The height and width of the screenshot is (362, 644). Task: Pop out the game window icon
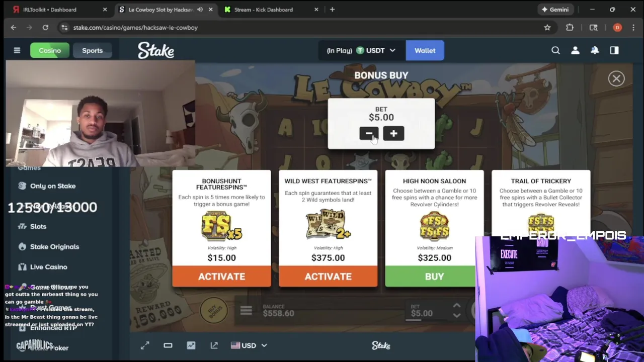coord(214,345)
